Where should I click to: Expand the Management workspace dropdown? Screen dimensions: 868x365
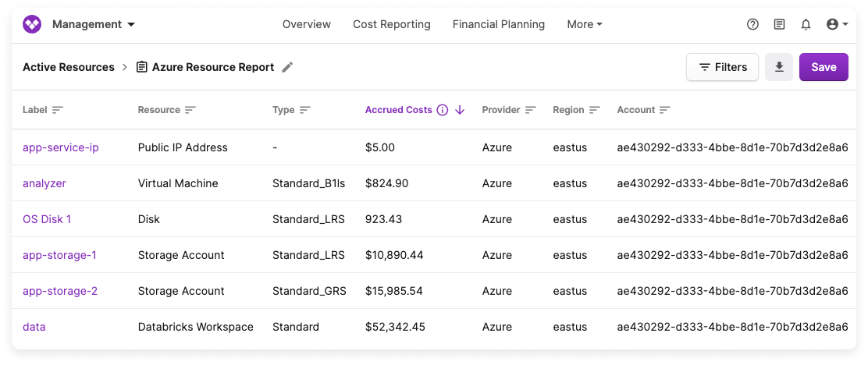[93, 24]
